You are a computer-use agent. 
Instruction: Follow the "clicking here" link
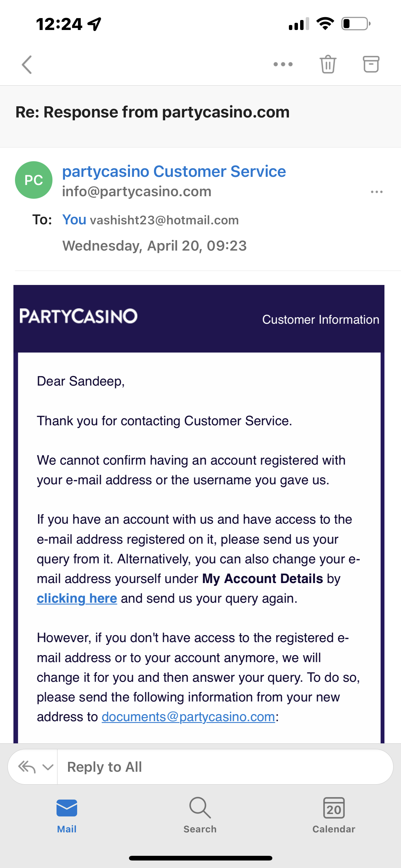[77, 598]
